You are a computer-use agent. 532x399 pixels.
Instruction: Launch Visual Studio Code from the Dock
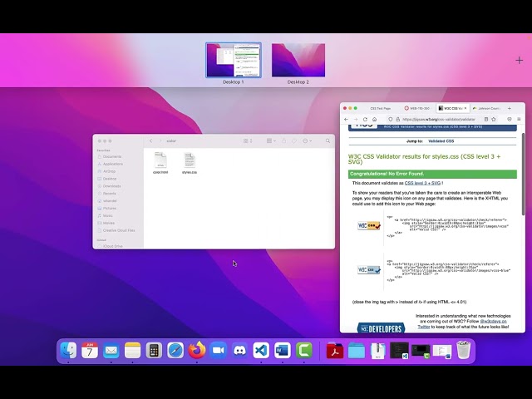coord(261,350)
